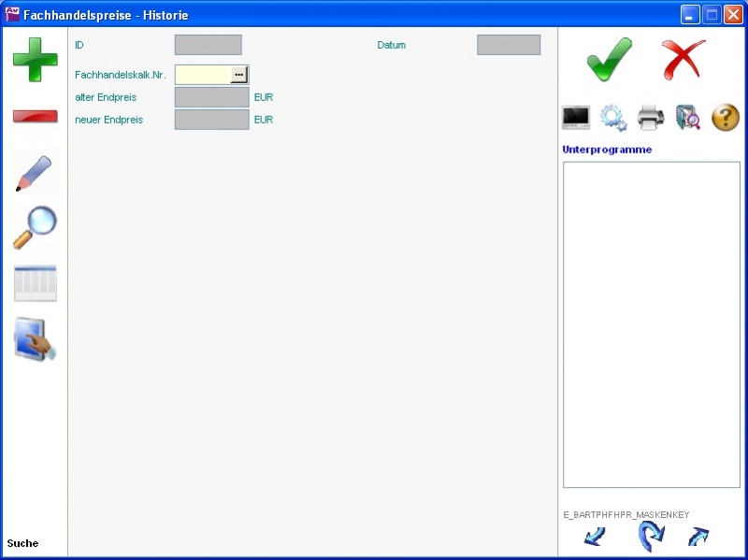
Task: Click the printer icon
Action: (651, 118)
